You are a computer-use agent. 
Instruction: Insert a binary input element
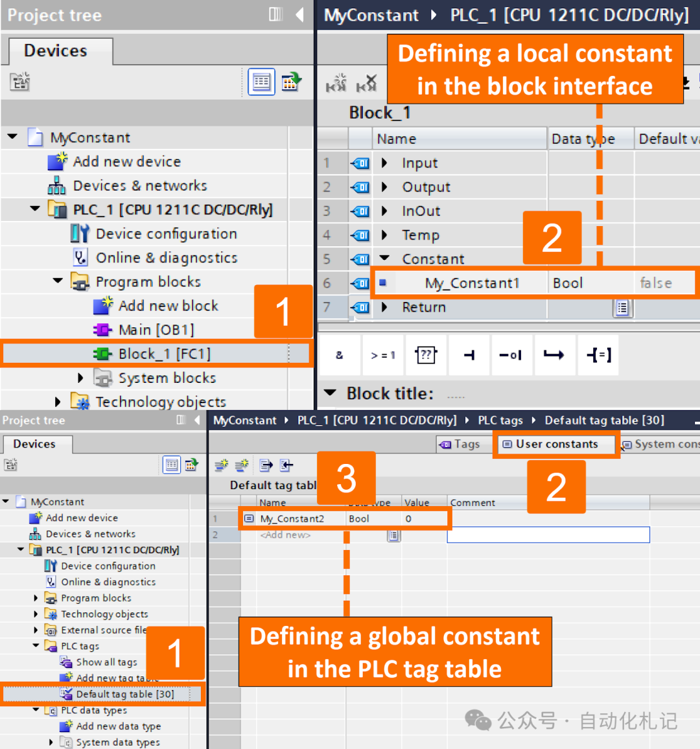click(x=469, y=355)
